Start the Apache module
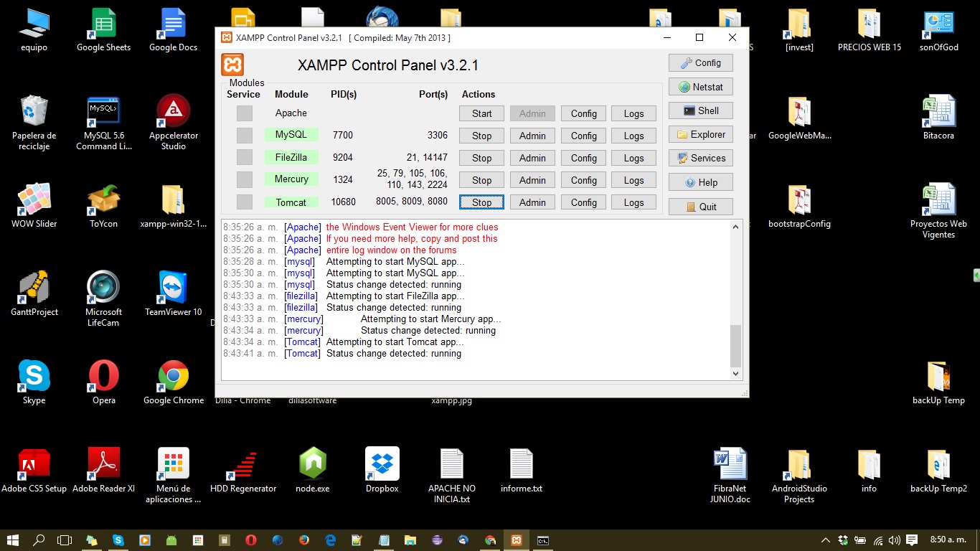 [x=482, y=113]
